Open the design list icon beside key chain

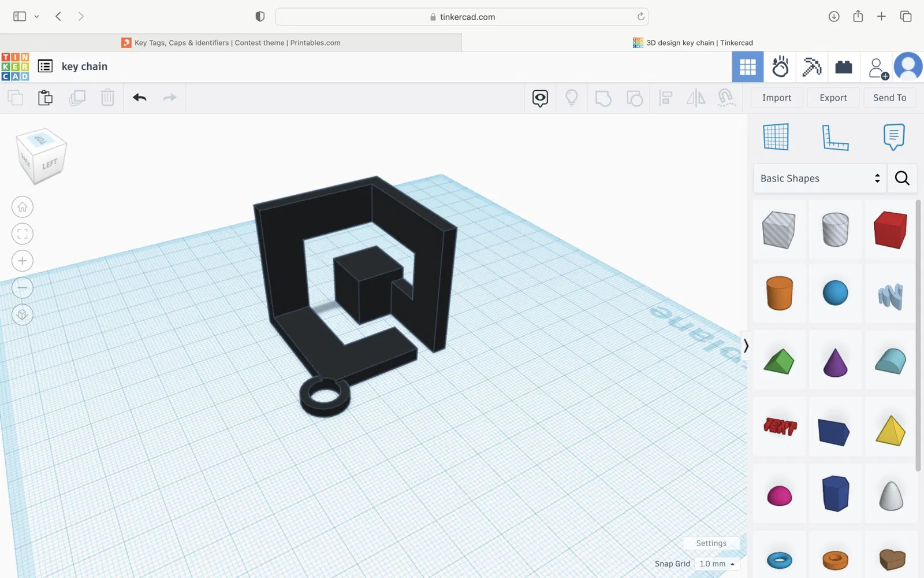point(45,66)
